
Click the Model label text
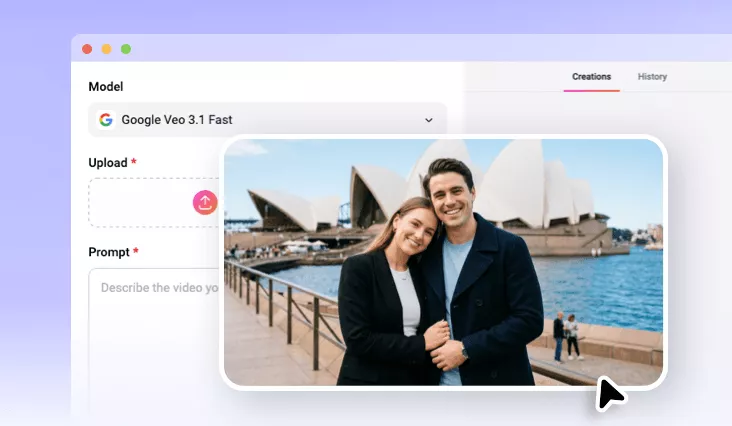click(x=106, y=87)
